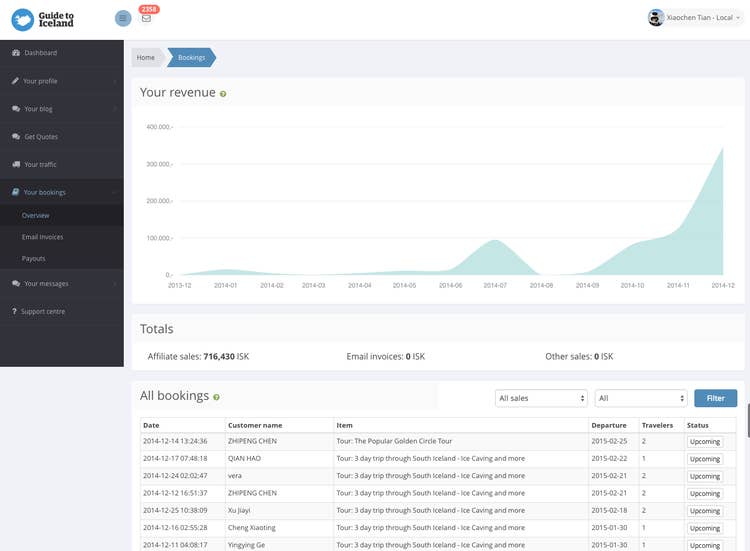Image resolution: width=750 pixels, height=551 pixels.
Task: Toggle the sidebar with the hamburger icon
Action: (x=123, y=18)
